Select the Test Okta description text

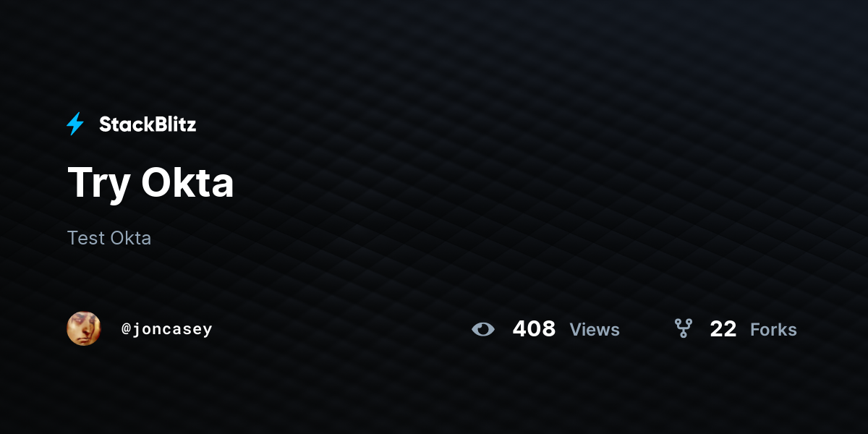click(109, 238)
